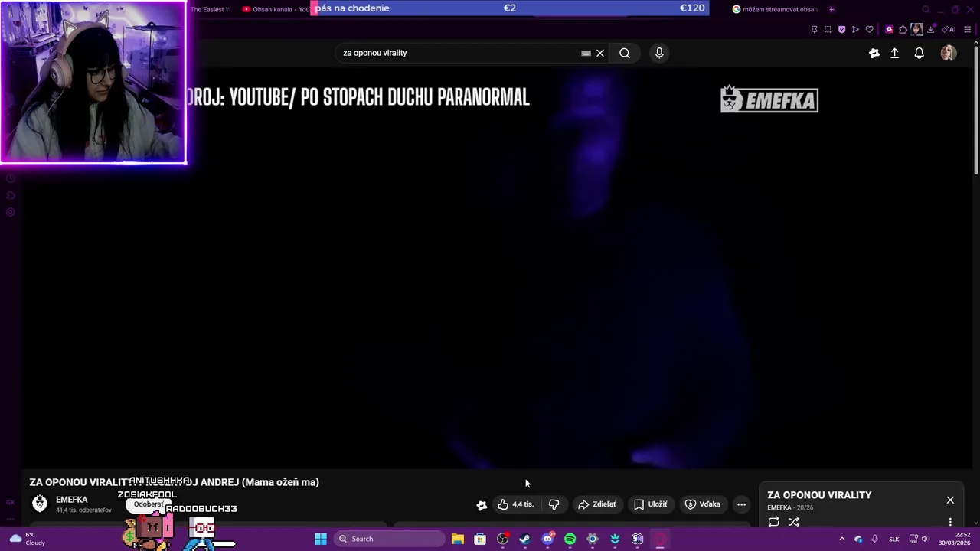Open browser extensions puzzle icon
Image resolution: width=980 pixels, height=551 pixels.
pyautogui.click(x=903, y=29)
